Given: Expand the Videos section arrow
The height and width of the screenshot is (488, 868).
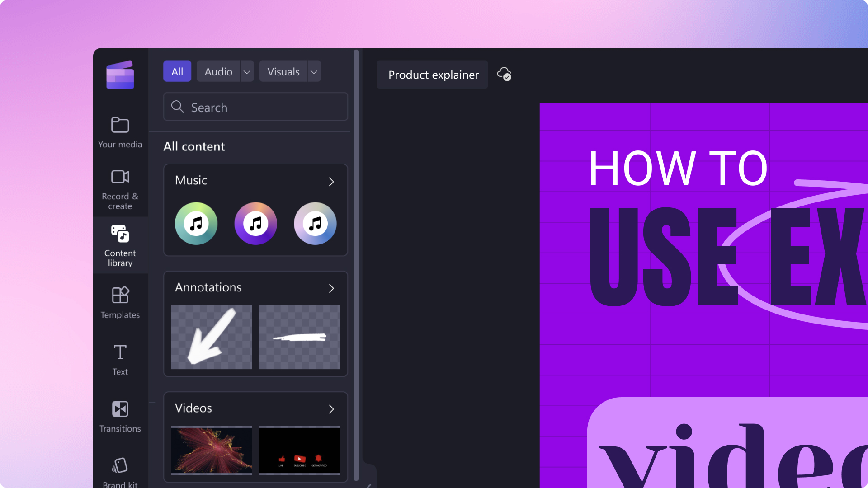Looking at the screenshot, I should [331, 409].
